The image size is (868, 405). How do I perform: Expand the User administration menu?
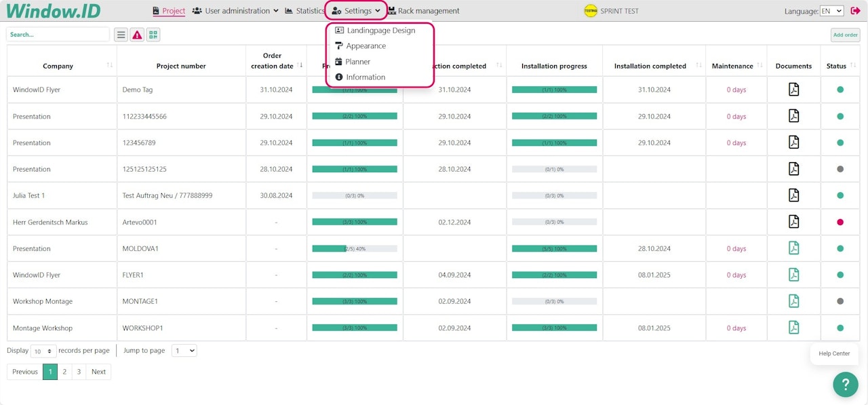[235, 11]
